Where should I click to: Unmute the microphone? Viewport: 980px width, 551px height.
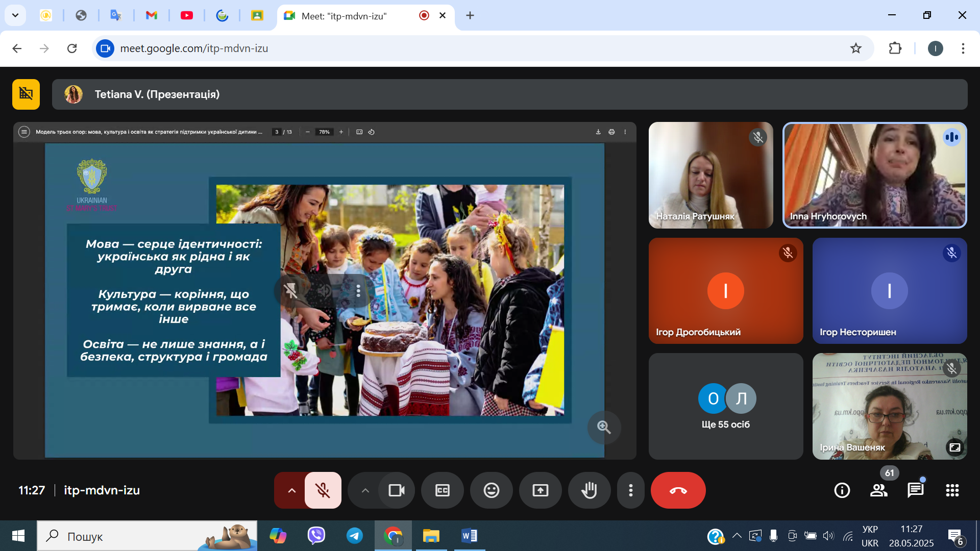tap(323, 490)
